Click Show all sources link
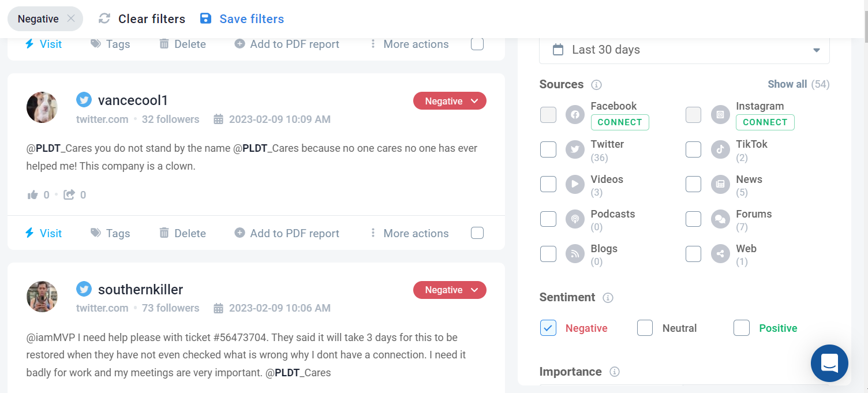The image size is (868, 393). [787, 84]
